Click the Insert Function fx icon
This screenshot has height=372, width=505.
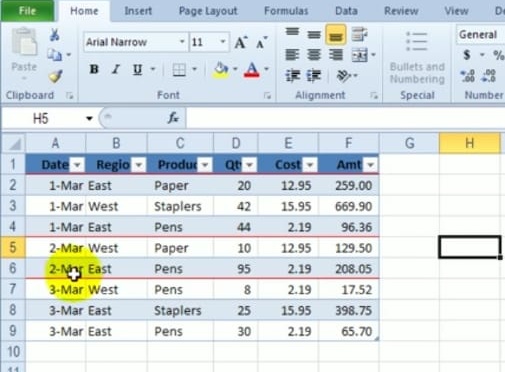173,118
